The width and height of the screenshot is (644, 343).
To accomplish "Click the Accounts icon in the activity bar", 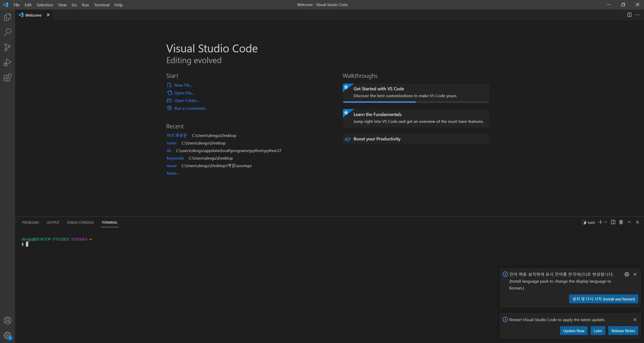I will point(8,320).
